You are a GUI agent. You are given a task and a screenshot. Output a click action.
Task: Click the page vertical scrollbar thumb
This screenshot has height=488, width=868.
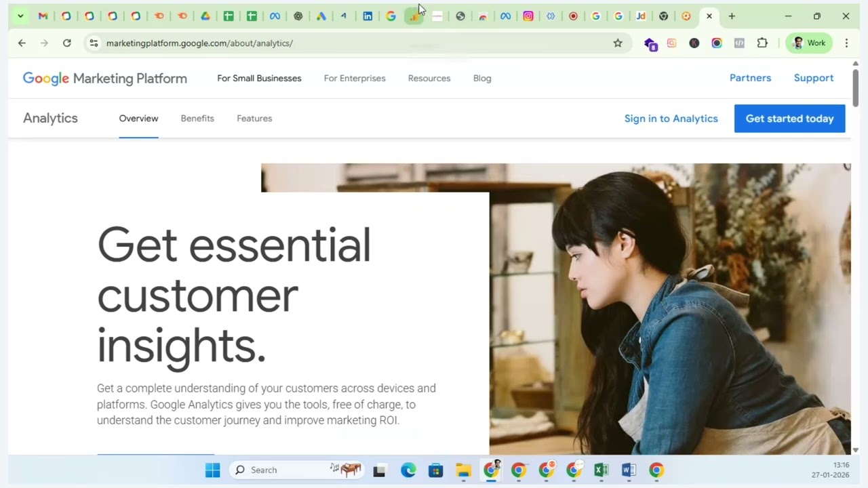click(855, 87)
